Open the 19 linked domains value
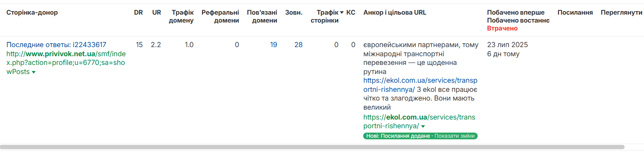The width and height of the screenshot is (644, 152). pyautogui.click(x=273, y=45)
